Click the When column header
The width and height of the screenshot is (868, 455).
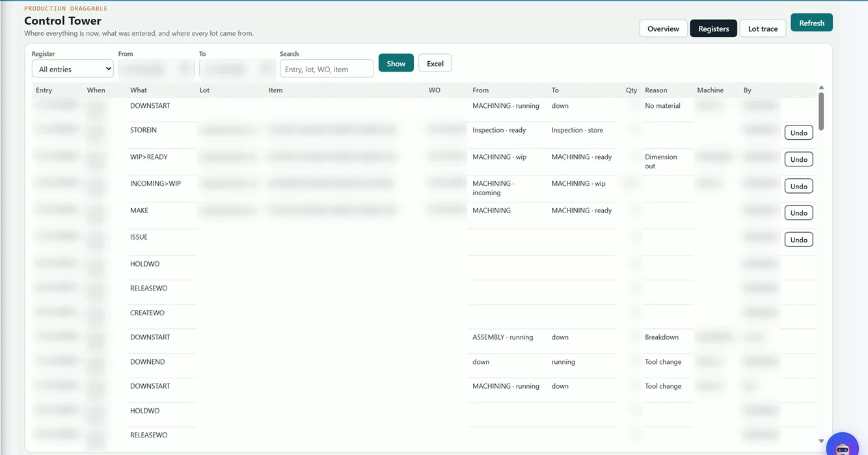(x=96, y=90)
